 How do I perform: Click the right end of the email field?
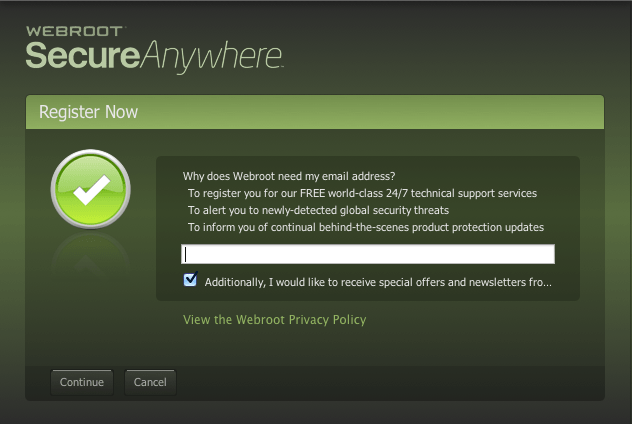tap(540, 254)
